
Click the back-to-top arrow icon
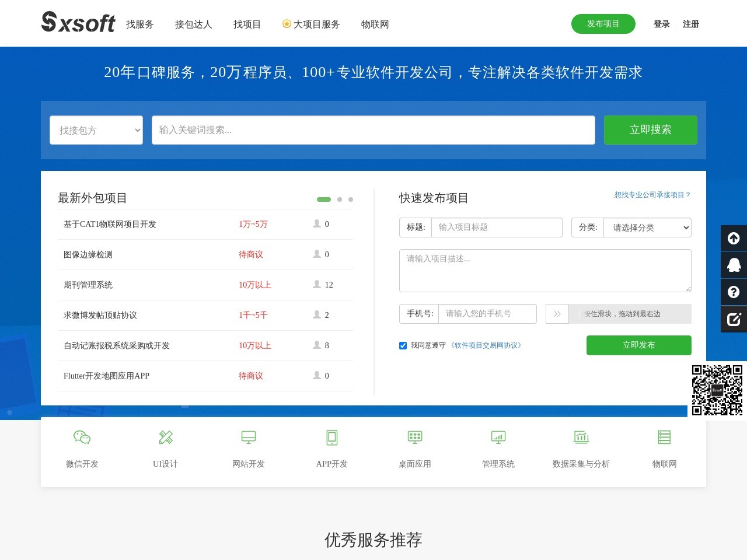tap(734, 238)
